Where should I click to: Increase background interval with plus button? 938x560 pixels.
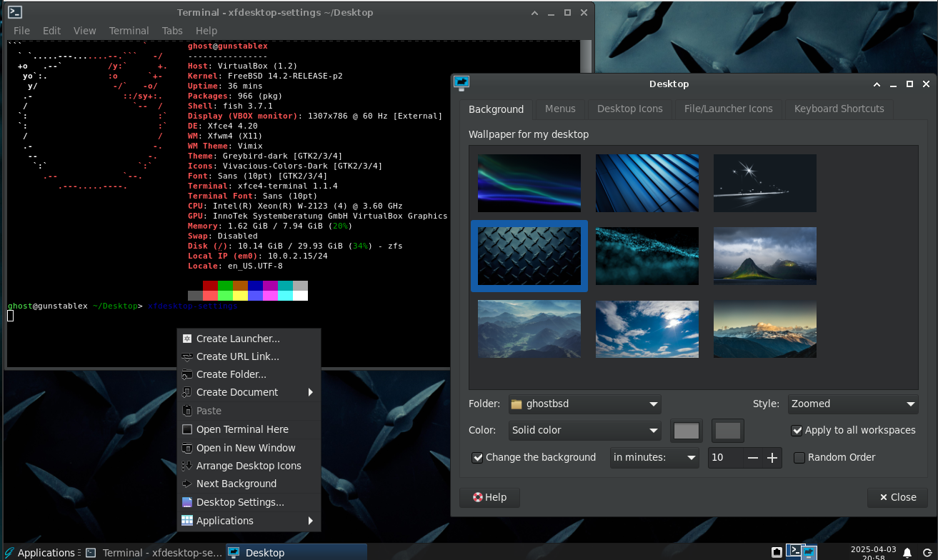(772, 458)
